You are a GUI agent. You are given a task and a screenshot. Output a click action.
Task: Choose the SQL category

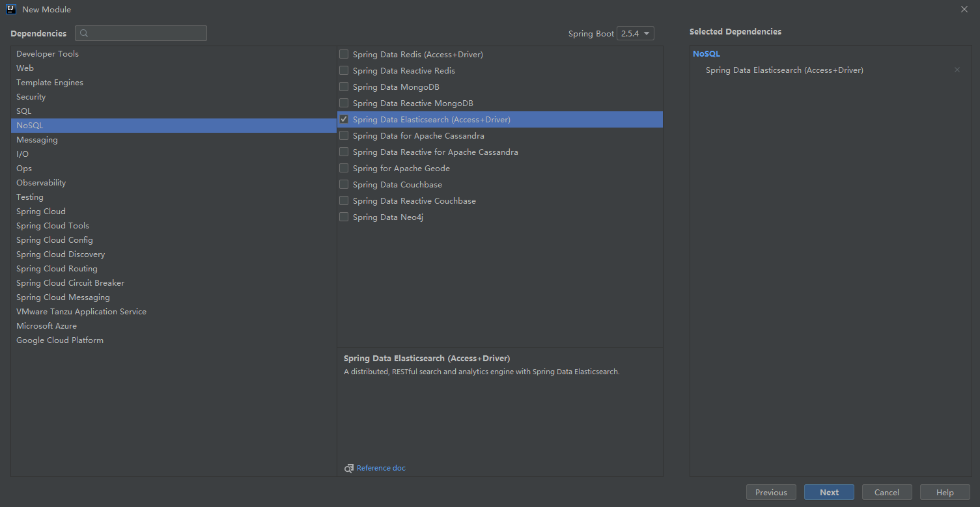(173, 111)
